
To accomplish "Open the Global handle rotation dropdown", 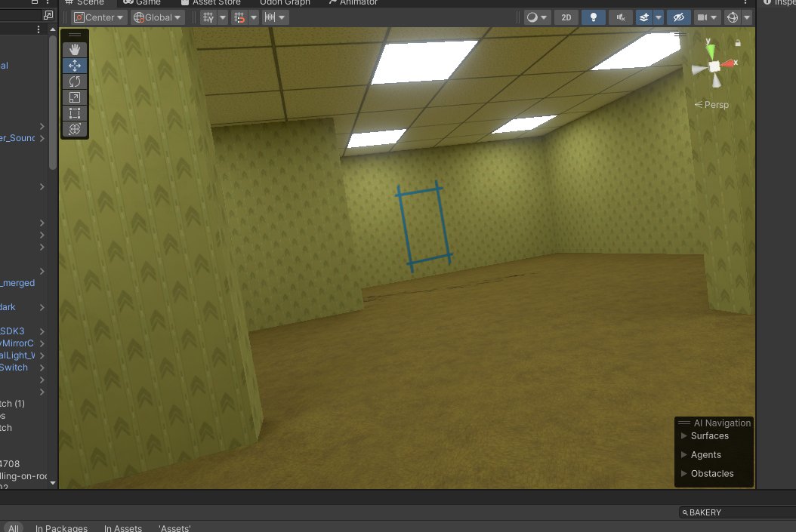I will (157, 18).
